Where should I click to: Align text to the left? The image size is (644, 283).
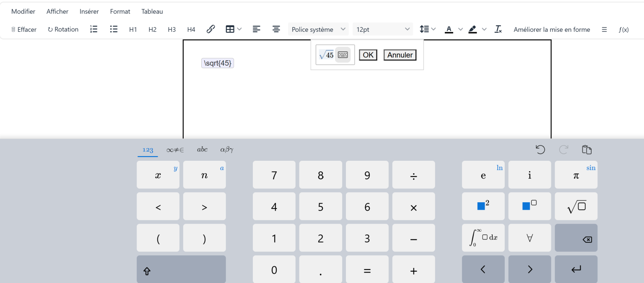[257, 29]
